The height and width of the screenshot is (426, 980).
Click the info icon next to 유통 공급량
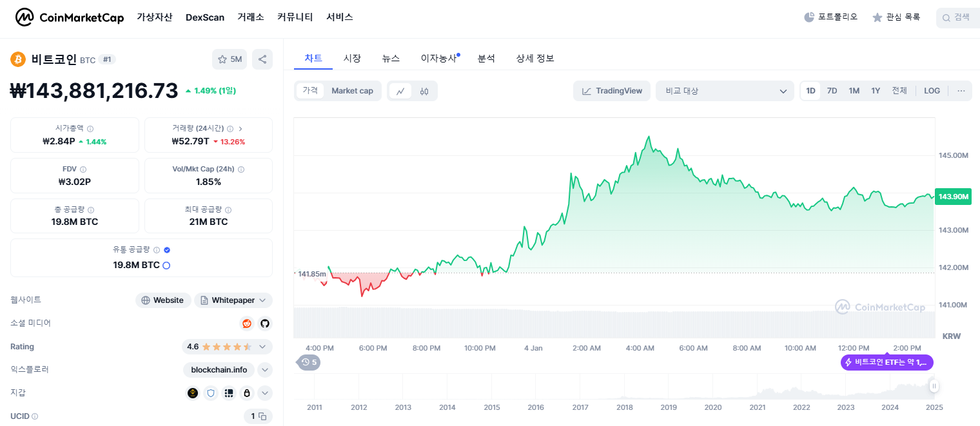(x=157, y=250)
